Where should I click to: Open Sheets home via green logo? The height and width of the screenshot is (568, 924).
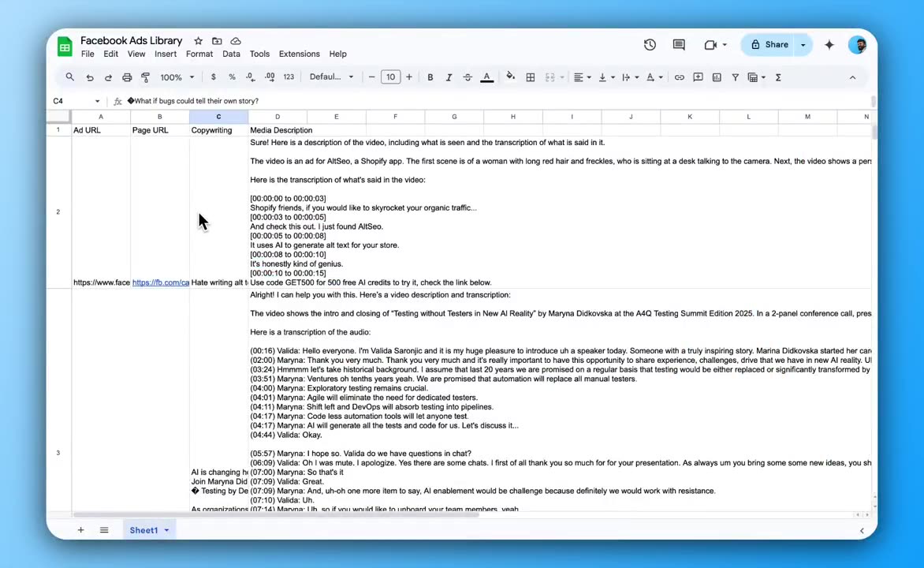(x=65, y=46)
